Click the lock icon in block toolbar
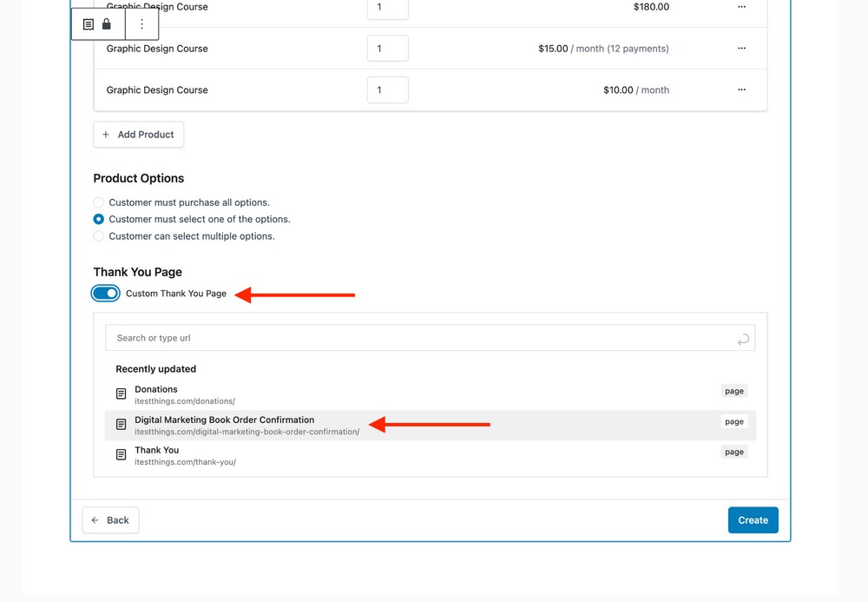This screenshot has height=602, width=868. (x=107, y=24)
